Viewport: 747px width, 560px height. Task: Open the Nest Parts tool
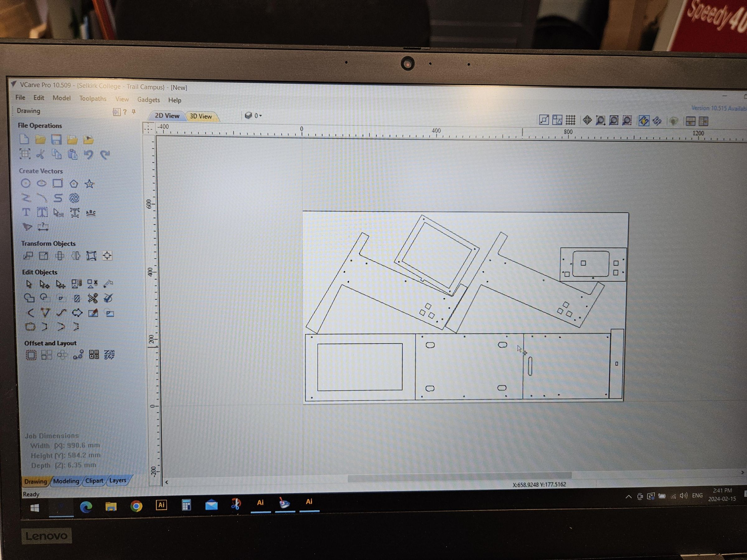pos(109,354)
